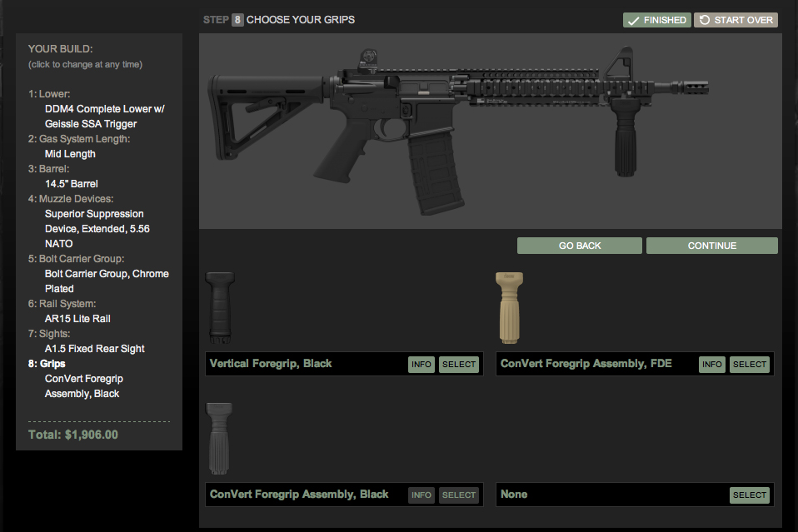
Task: Click the '4: Muzzle Devices:' step label
Action: coord(71,199)
